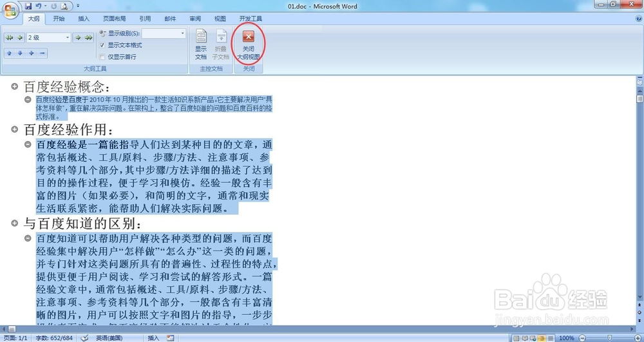Open the outline level '2 级' dropdown
Screen dimensions: 644x342
pyautogui.click(x=68, y=38)
